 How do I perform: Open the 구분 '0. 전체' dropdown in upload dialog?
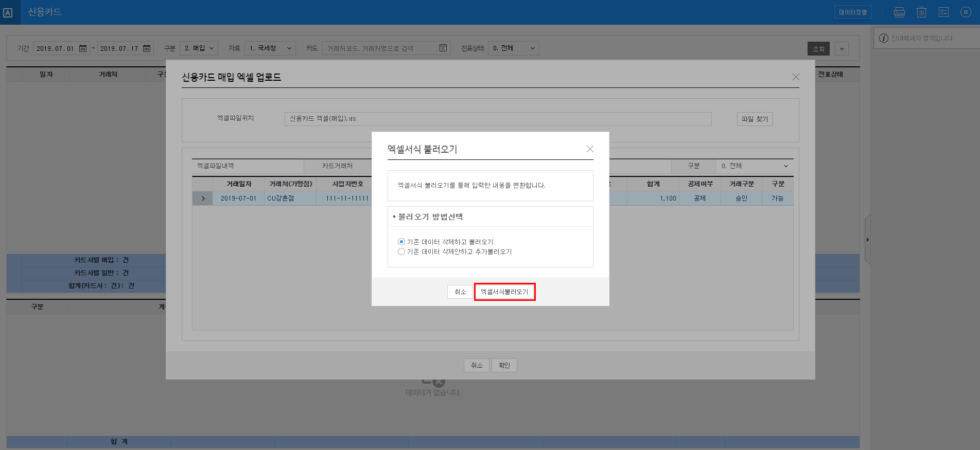click(x=754, y=166)
